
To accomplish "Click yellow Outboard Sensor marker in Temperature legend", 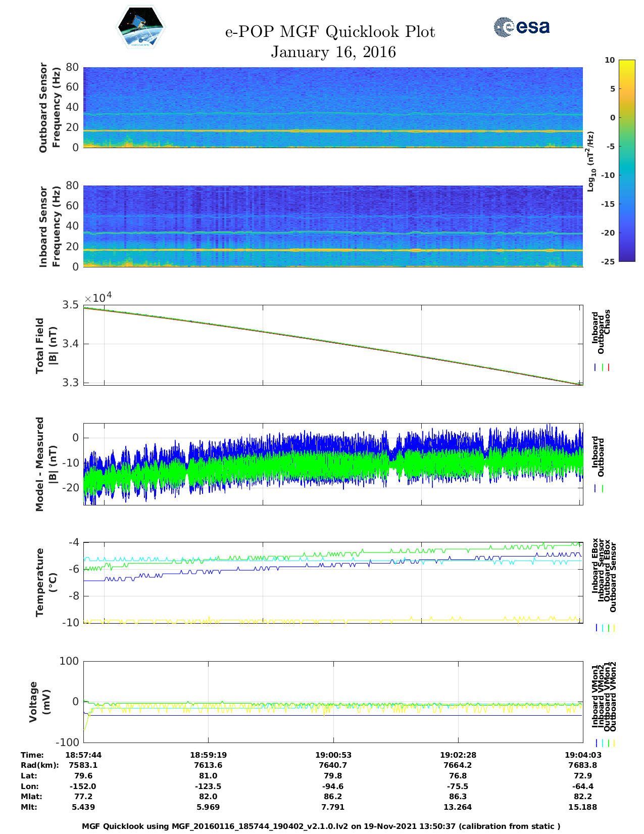I will [x=614, y=628].
